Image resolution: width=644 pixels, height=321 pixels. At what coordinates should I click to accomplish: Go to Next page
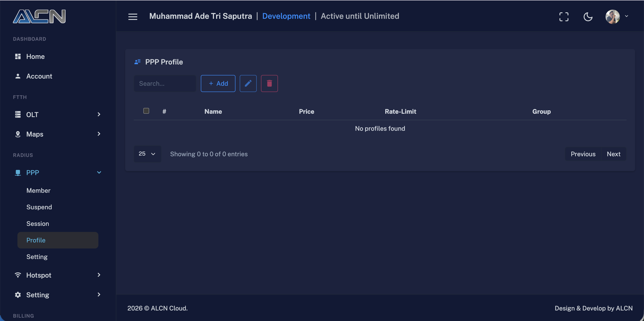614,154
